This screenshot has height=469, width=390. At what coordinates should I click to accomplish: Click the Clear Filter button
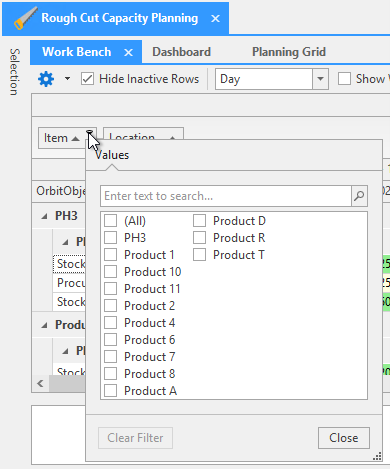pos(135,438)
